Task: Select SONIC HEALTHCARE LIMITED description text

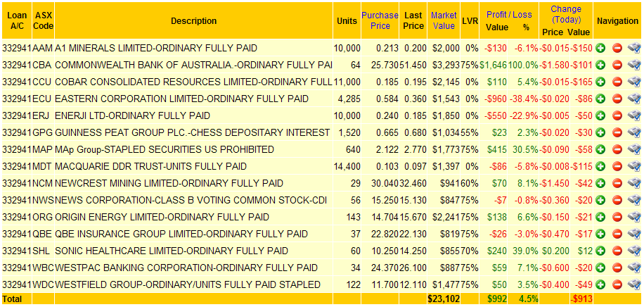Action: tap(172, 251)
